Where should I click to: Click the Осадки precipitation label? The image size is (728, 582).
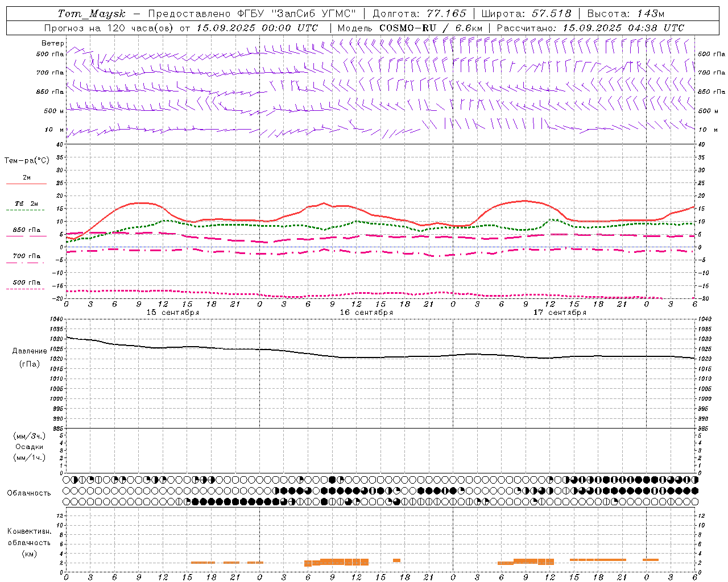click(x=30, y=447)
